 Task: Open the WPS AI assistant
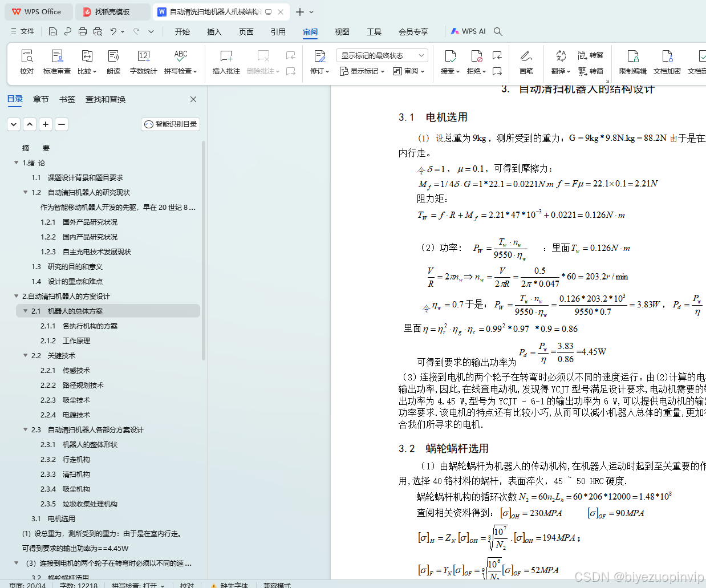468,31
